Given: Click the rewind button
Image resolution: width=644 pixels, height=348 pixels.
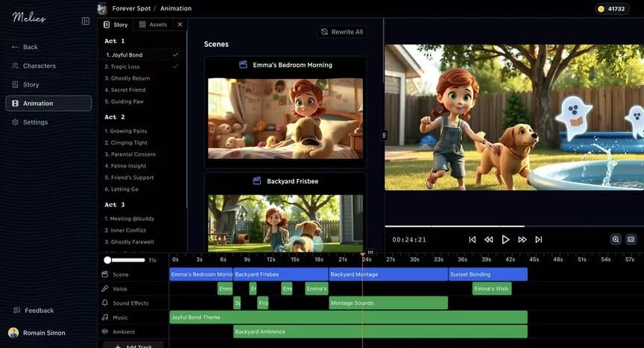Looking at the screenshot, I should pos(488,240).
